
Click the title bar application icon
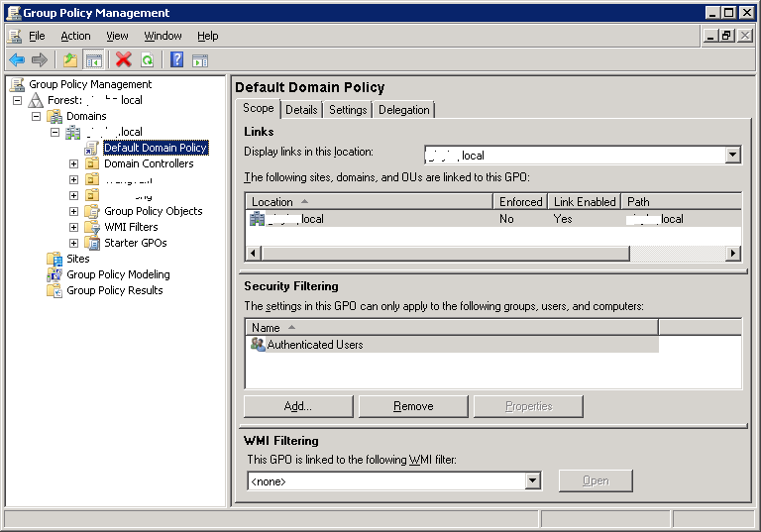pos(14,13)
